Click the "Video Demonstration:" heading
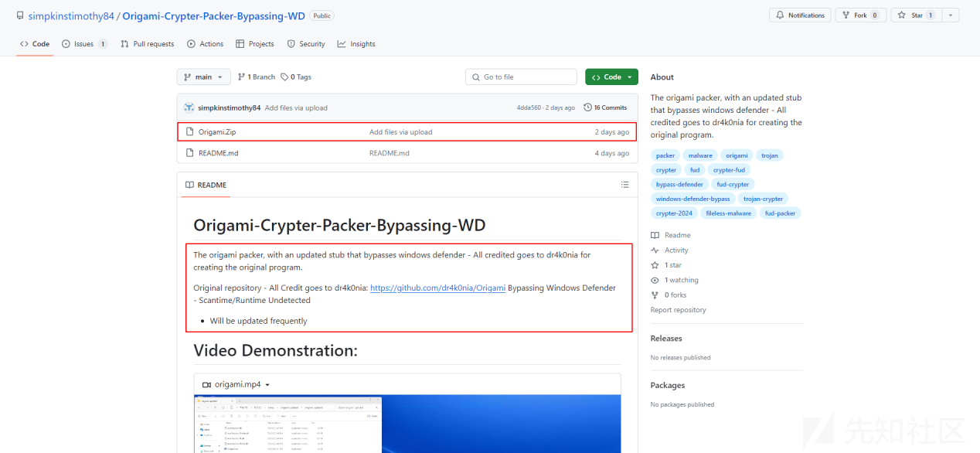The height and width of the screenshot is (453, 980). pos(276,350)
